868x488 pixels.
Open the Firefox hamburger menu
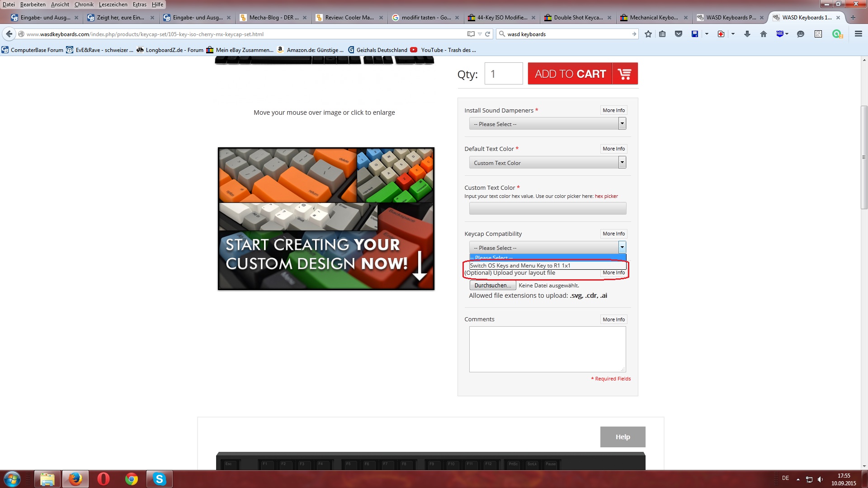[x=858, y=34]
